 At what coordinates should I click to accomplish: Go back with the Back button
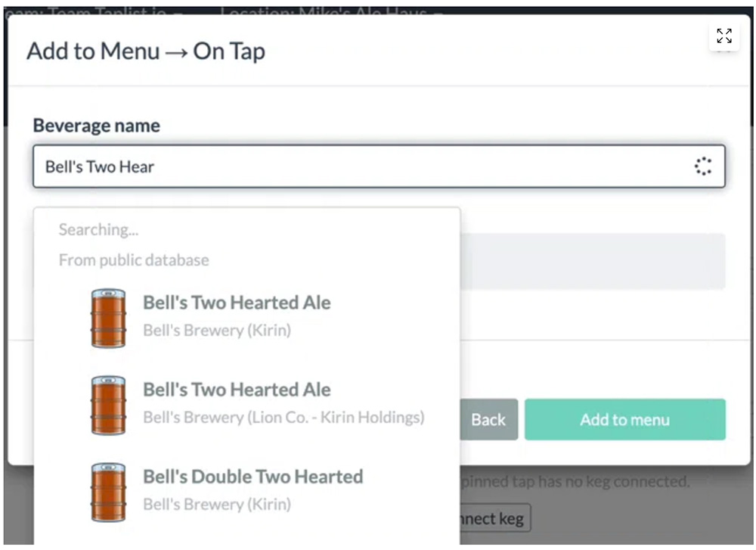[x=488, y=419]
